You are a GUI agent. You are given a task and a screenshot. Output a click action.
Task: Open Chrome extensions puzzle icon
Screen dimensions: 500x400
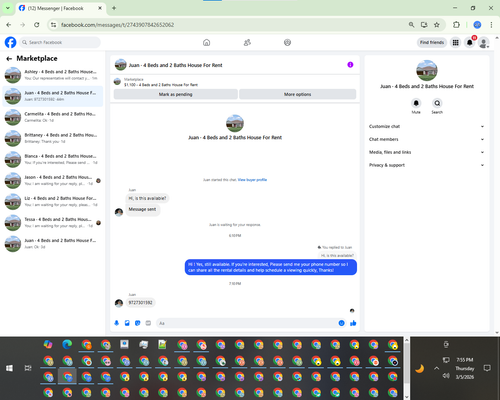click(456, 25)
